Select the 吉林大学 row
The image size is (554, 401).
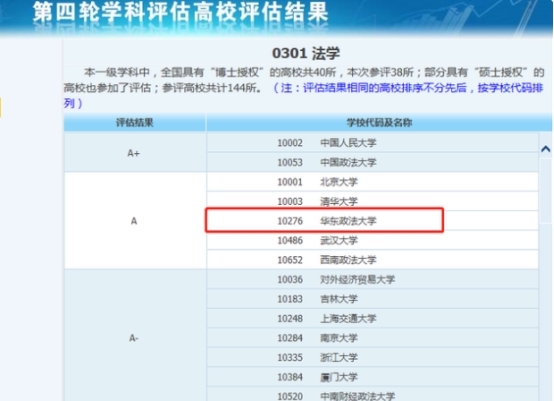tap(372, 299)
